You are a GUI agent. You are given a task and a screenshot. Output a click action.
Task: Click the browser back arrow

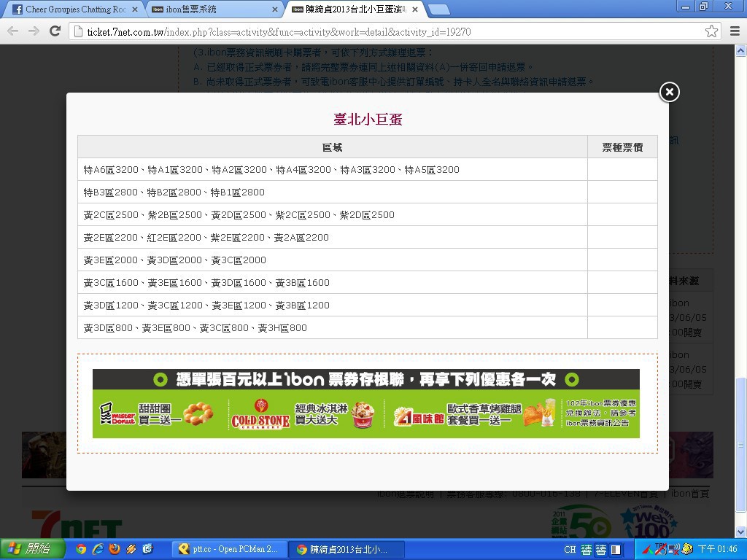[x=13, y=31]
